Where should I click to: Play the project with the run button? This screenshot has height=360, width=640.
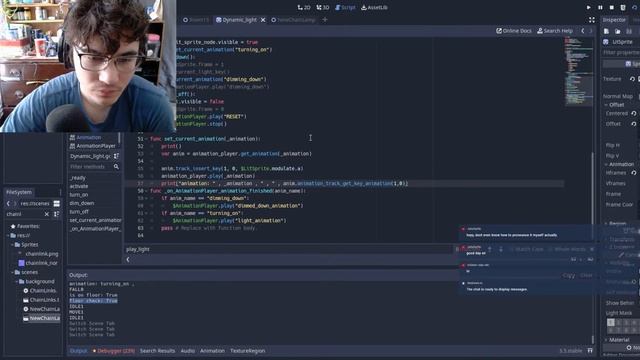(x=589, y=7)
